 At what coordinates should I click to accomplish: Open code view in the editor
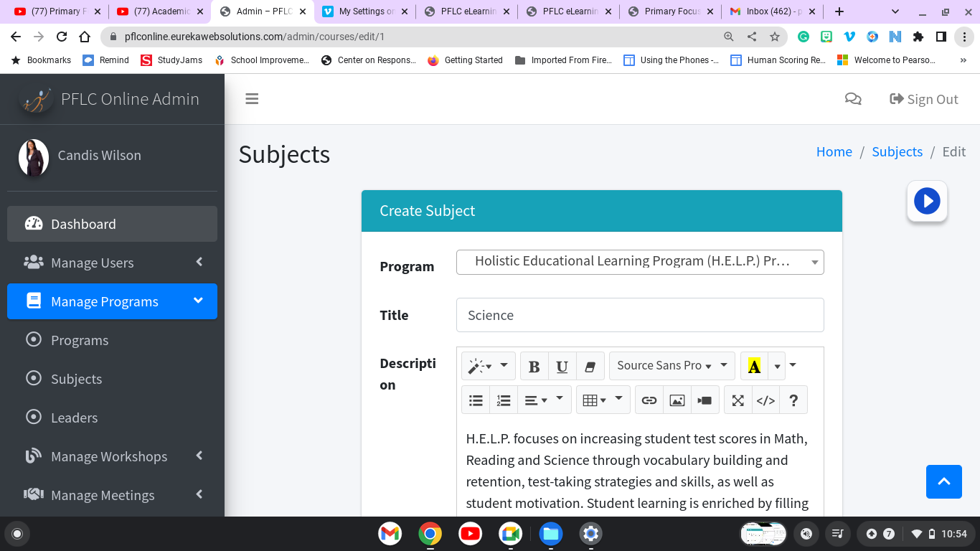[765, 400]
